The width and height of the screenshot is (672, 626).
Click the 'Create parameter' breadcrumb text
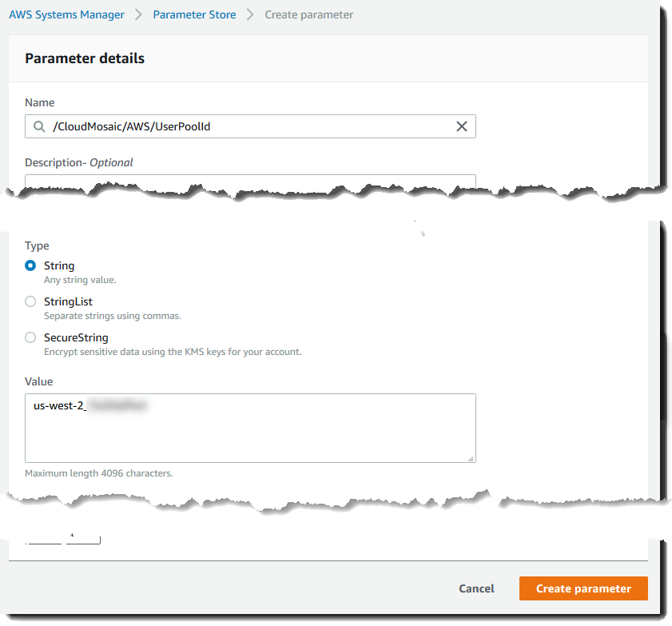pyautogui.click(x=309, y=14)
